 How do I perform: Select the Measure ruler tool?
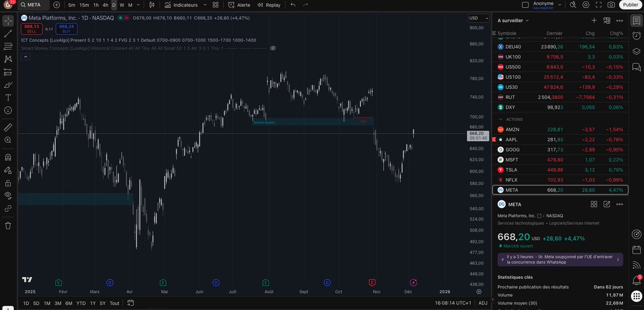pyautogui.click(x=7, y=127)
